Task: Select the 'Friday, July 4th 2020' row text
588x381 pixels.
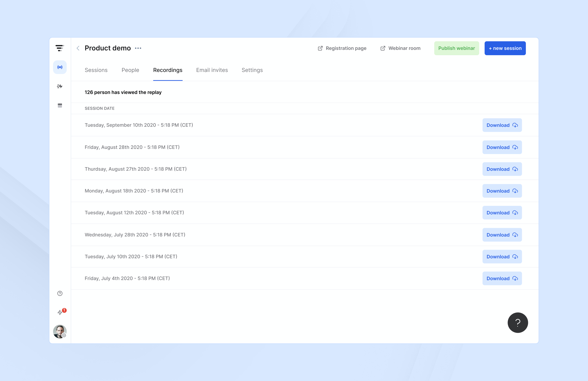Action: pos(127,278)
